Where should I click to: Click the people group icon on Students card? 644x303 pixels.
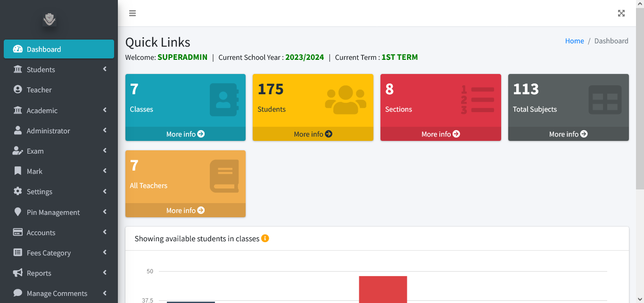pos(346,99)
